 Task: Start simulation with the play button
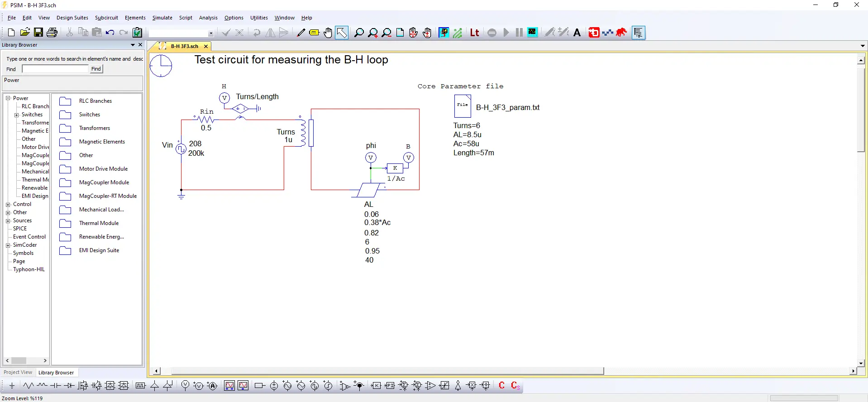point(506,33)
